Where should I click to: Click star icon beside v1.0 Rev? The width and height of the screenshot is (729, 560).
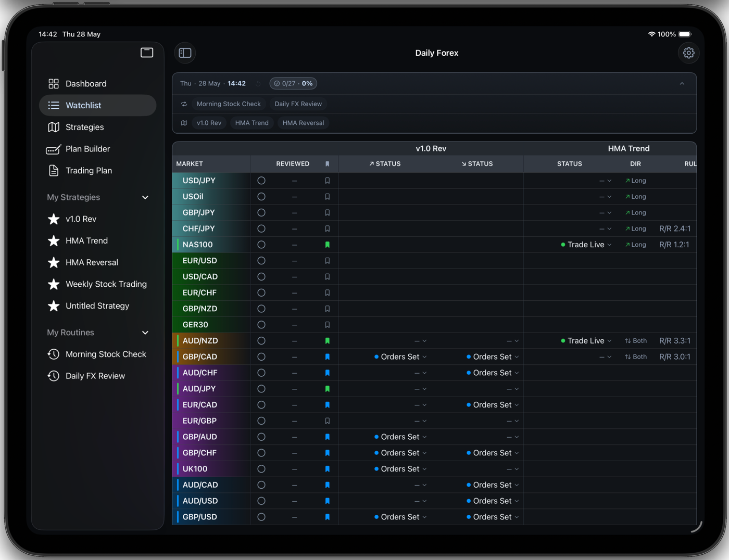coord(54,219)
